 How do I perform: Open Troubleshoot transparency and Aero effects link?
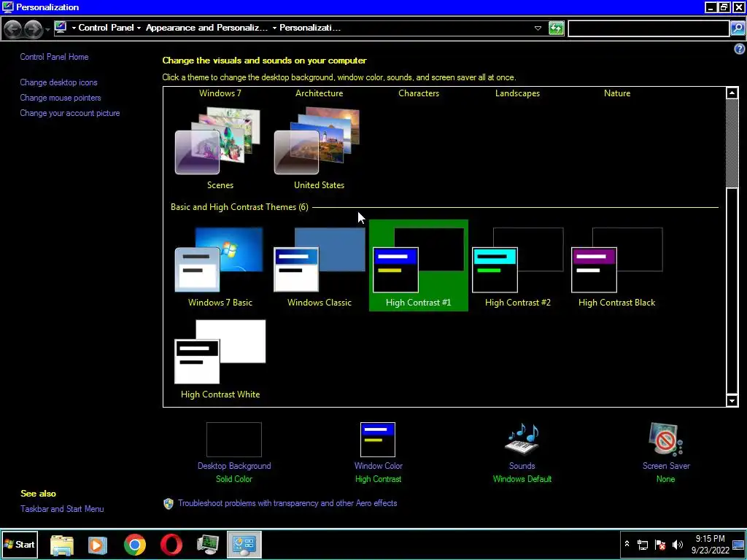click(287, 503)
